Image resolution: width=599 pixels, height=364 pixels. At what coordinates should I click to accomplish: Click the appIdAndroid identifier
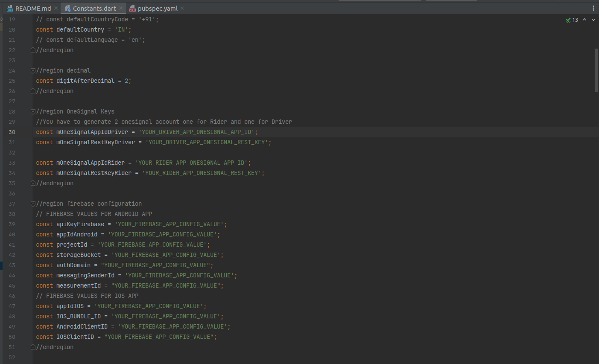(x=77, y=234)
